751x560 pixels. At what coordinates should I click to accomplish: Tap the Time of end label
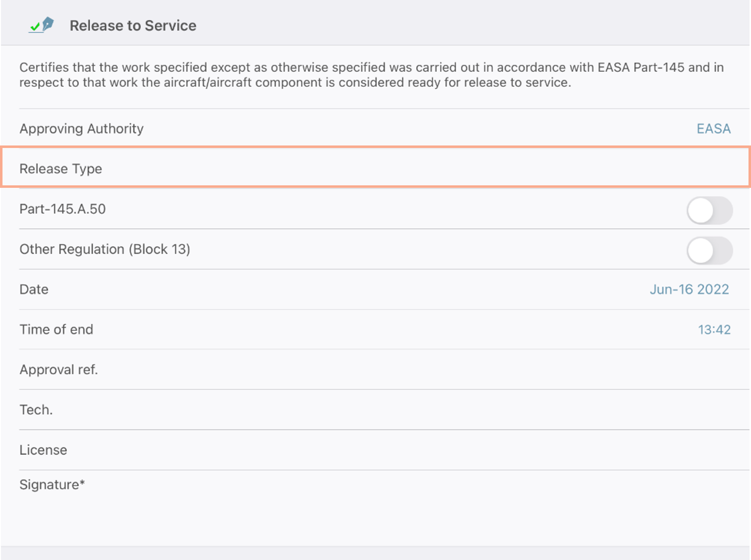click(x=56, y=329)
